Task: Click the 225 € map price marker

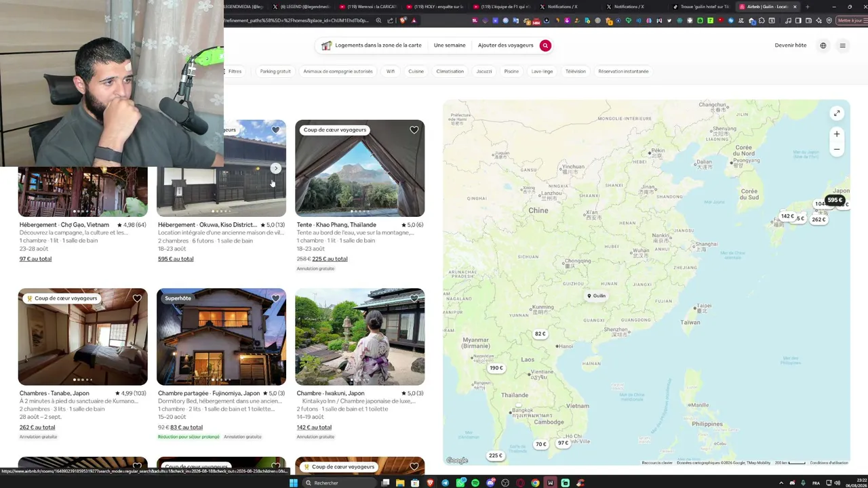Action: tap(496, 455)
